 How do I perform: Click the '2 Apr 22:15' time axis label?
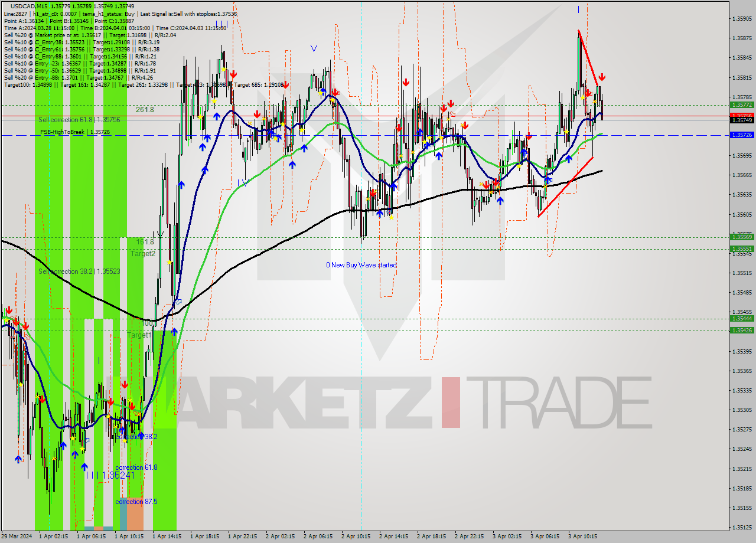pos(469,537)
